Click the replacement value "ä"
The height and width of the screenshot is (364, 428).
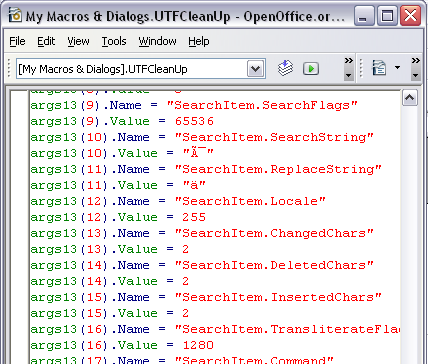194,185
